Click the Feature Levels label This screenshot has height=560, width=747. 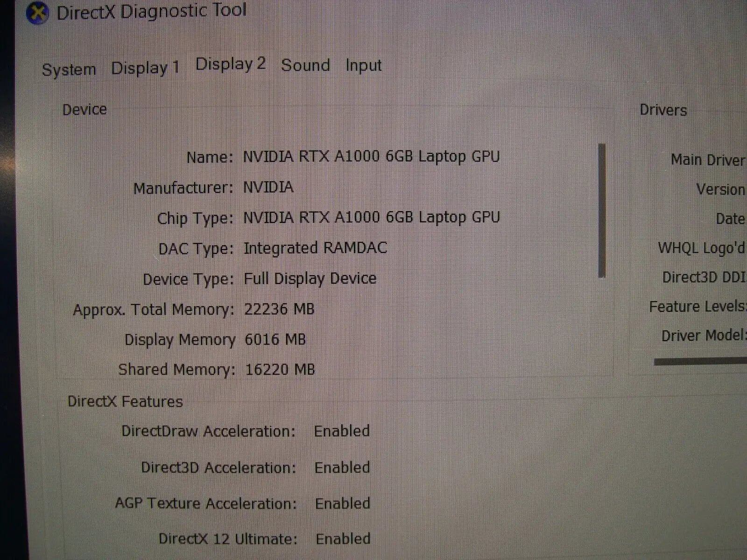[x=698, y=307]
